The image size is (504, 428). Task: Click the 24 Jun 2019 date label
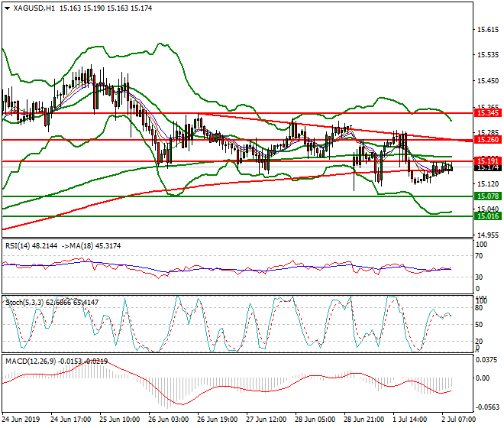click(21, 420)
